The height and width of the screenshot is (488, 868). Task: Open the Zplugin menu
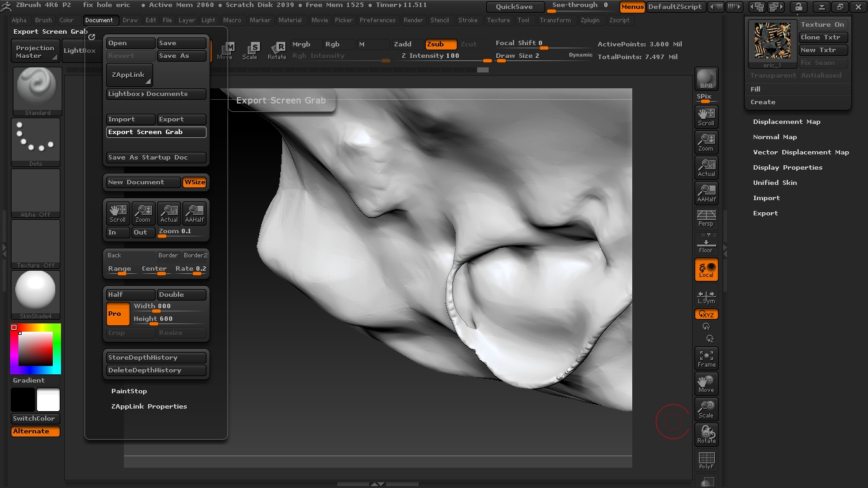(590, 20)
